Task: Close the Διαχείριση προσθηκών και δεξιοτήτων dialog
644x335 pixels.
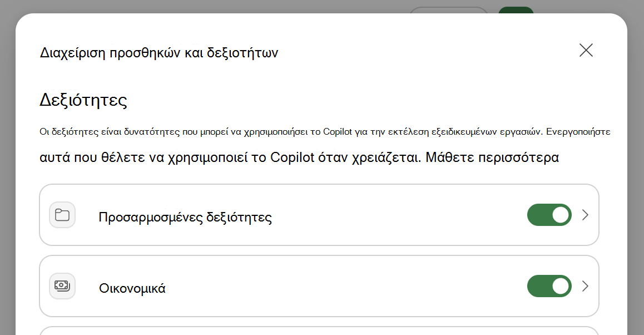Action: 586,50
